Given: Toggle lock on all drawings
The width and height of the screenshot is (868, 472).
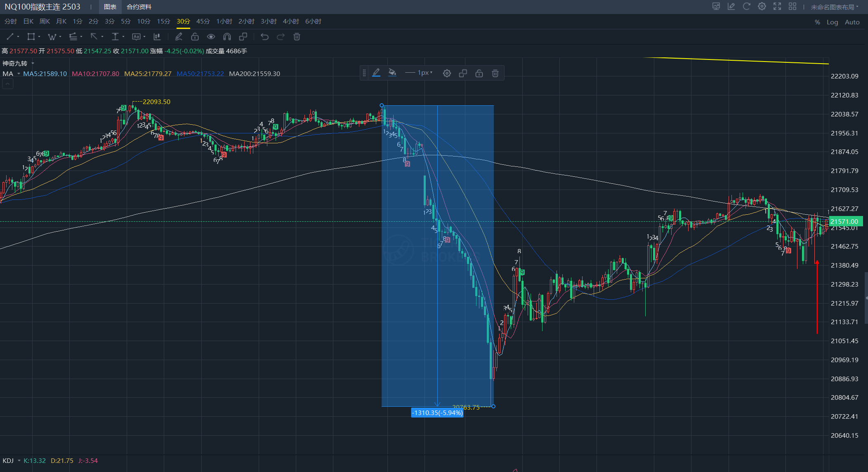Looking at the screenshot, I should tap(195, 37).
